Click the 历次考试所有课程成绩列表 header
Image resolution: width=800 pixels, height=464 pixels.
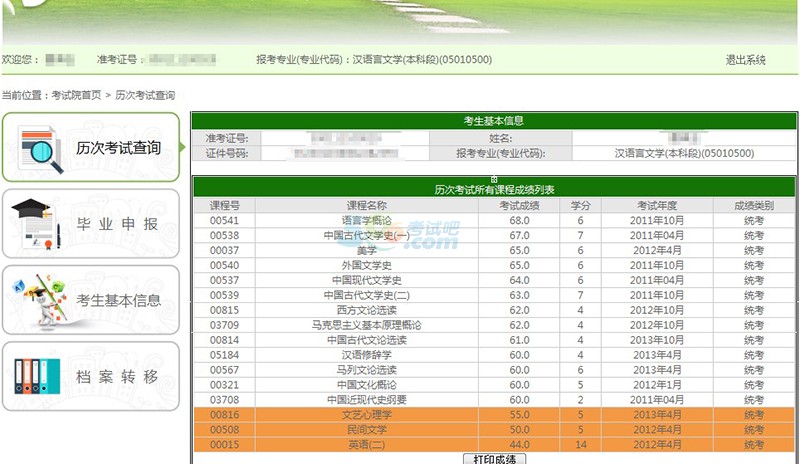(494, 189)
